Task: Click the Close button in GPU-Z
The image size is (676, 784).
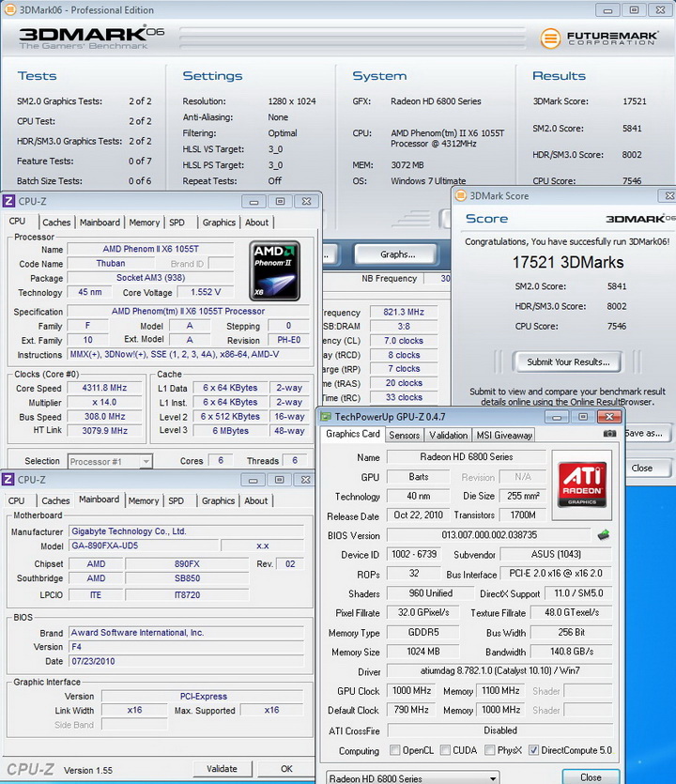Action: (x=591, y=777)
